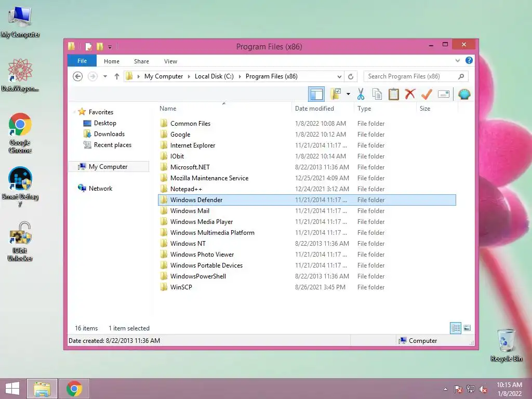The width and height of the screenshot is (532, 399).
Task: Select the Microsoft.NET folder
Action: point(307,167)
